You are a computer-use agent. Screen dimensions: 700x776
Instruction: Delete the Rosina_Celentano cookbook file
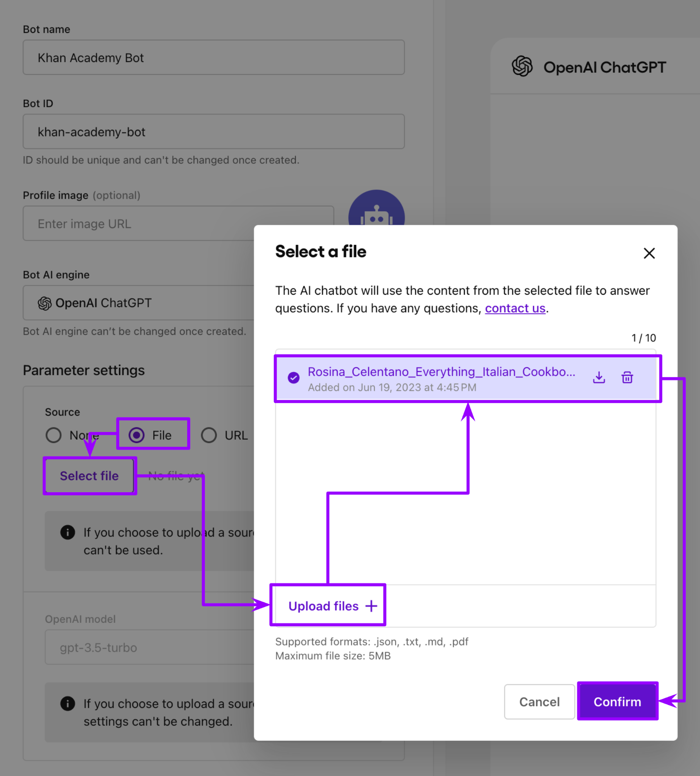tap(627, 377)
